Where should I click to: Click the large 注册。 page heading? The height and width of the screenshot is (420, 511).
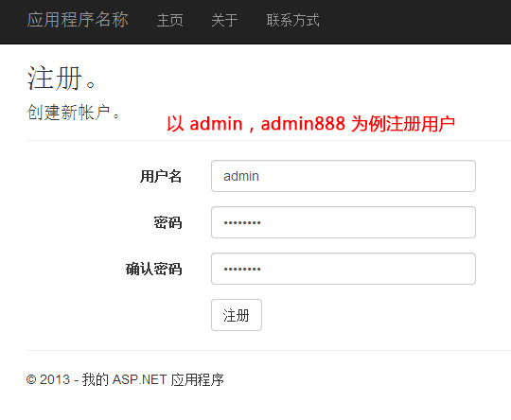click(61, 78)
